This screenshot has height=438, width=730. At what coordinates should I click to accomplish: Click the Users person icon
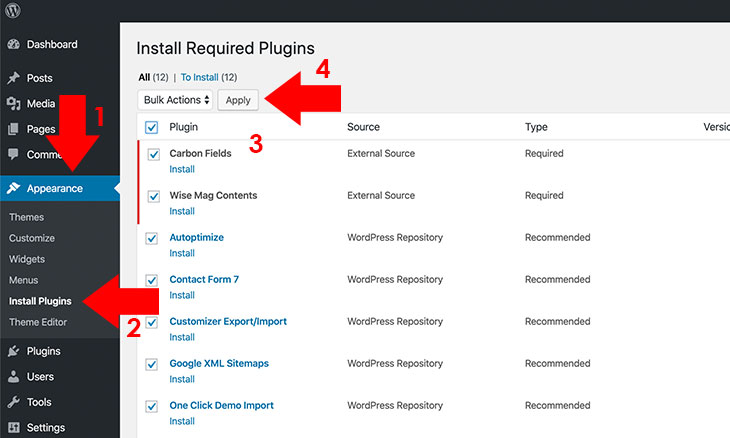(x=14, y=377)
